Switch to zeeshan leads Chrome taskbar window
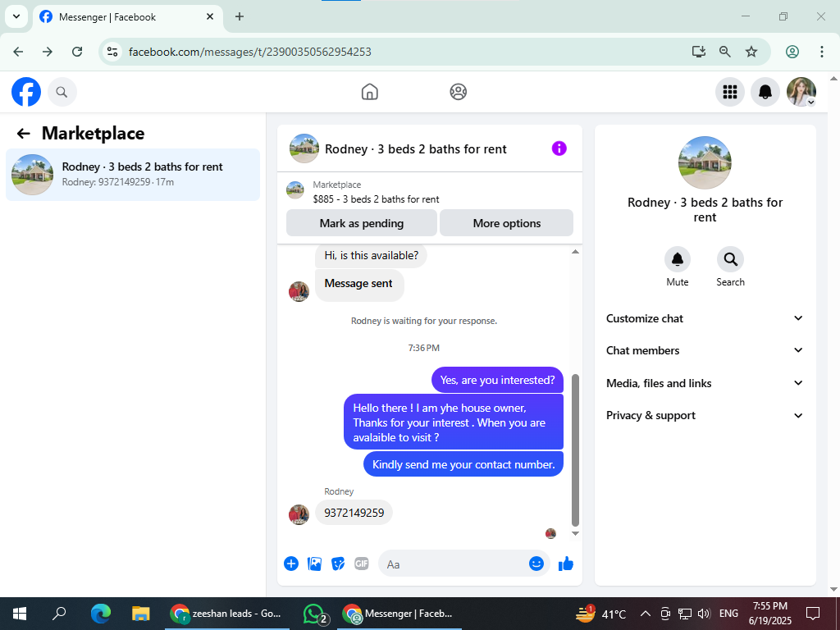 click(x=227, y=614)
